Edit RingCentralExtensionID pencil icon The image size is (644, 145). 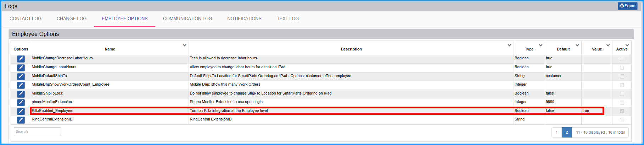tap(21, 120)
